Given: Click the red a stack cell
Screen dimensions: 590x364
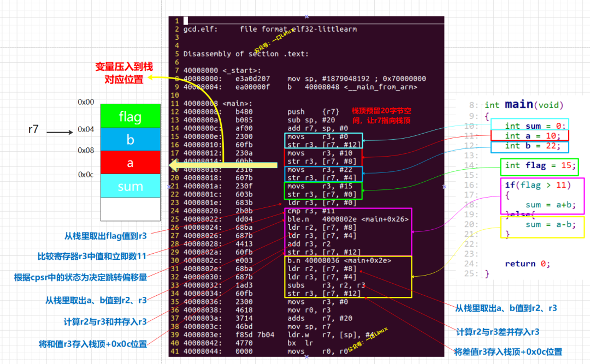Looking at the screenshot, I should point(130,163).
